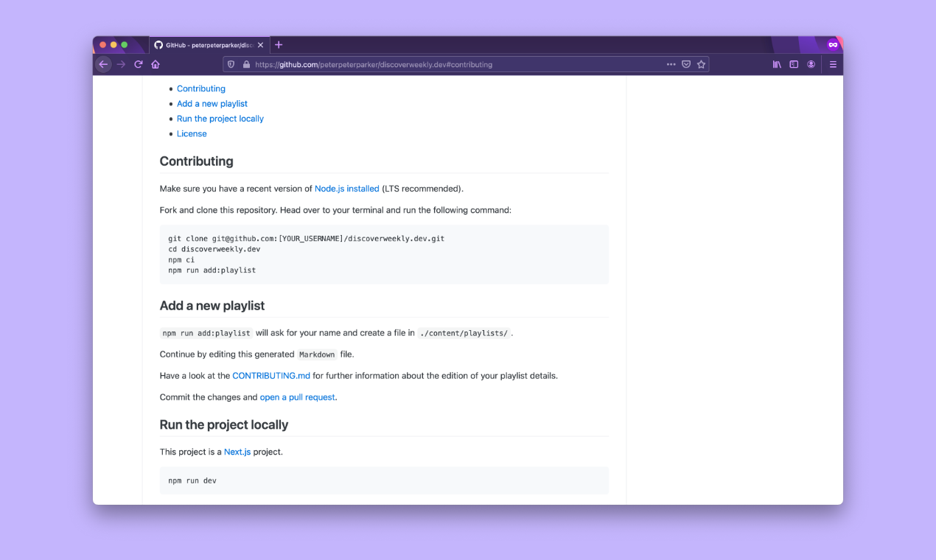This screenshot has width=936, height=560.
Task: Click the forward navigation arrow
Action: (x=121, y=64)
